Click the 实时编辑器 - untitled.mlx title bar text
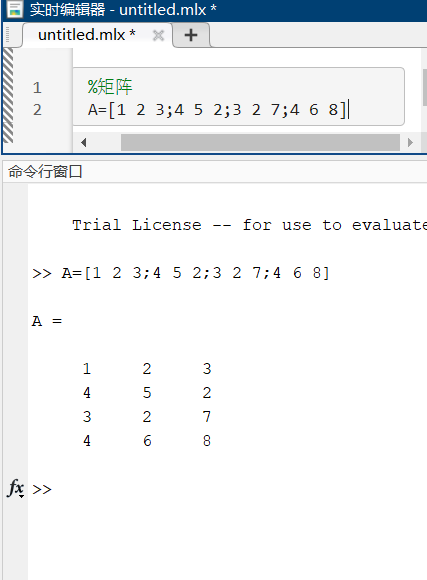This screenshot has width=427, height=580. point(123,9)
